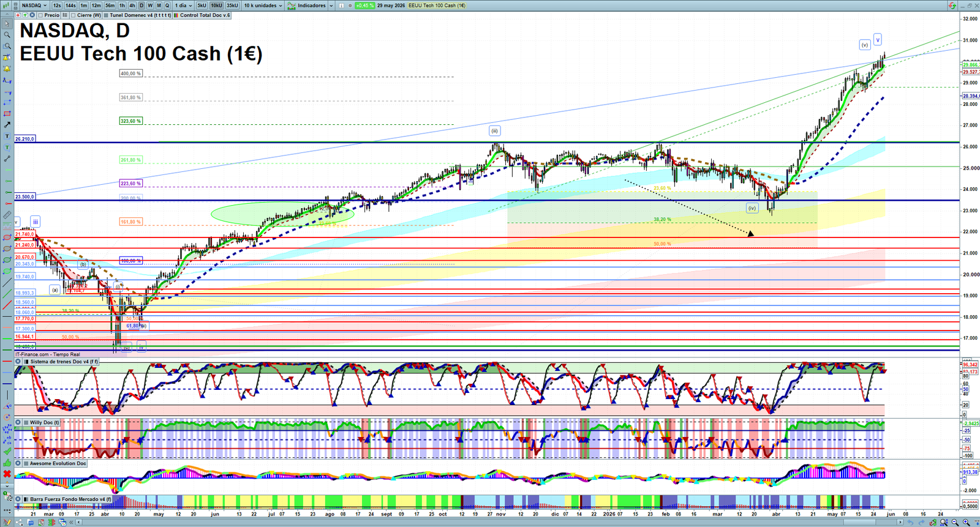This screenshot has width=980, height=527.
Task: Select the Elliott wave numbers tool
Action: click(7, 428)
